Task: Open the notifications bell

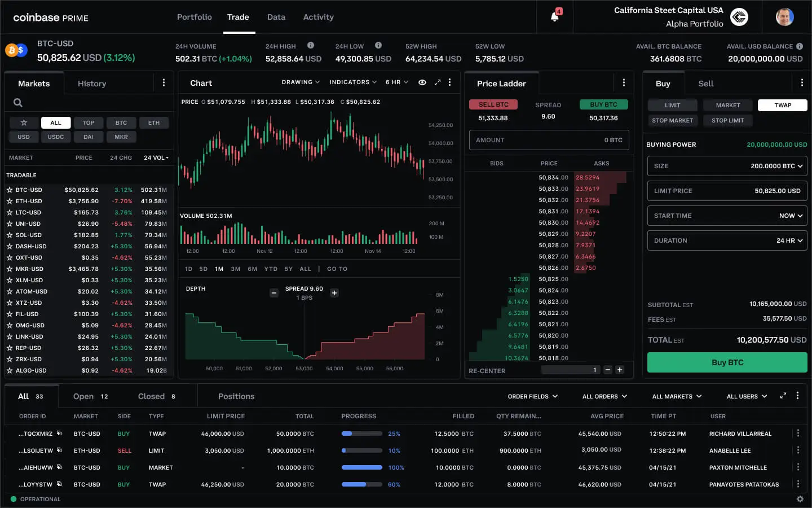Action: (x=555, y=16)
